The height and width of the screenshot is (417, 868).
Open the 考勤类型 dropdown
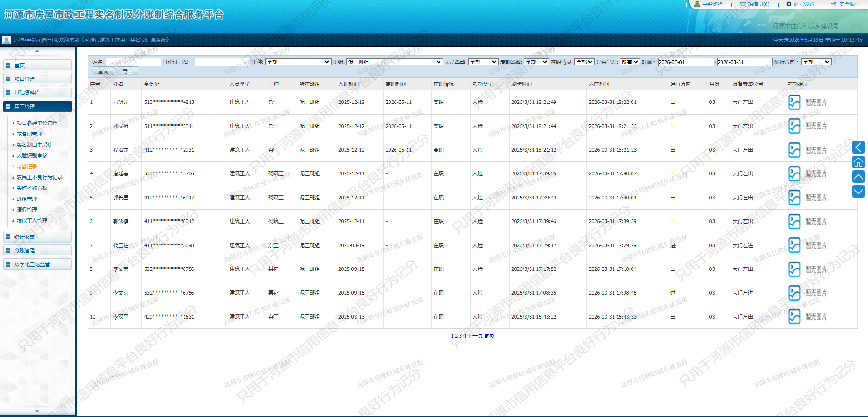pos(537,62)
